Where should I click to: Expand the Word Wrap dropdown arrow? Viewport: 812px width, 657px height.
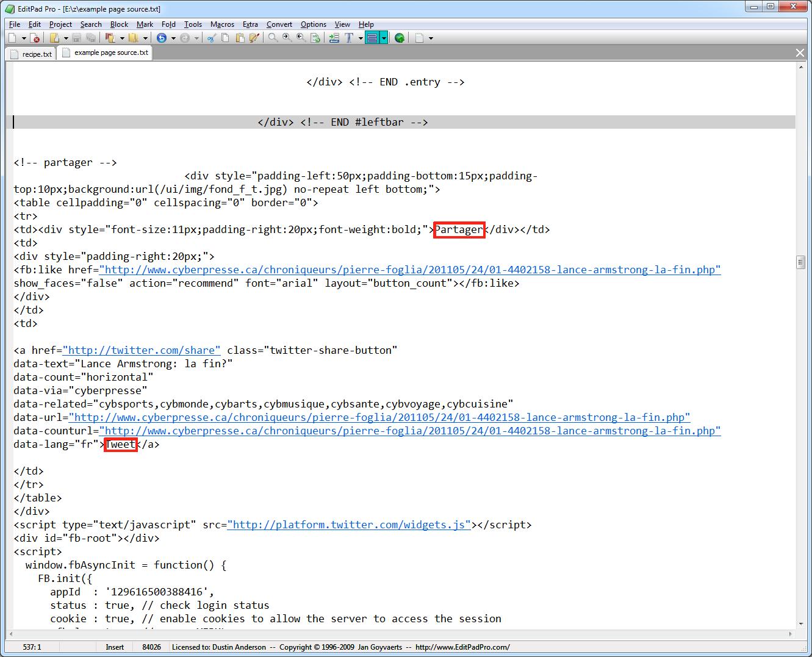pyautogui.click(x=384, y=38)
